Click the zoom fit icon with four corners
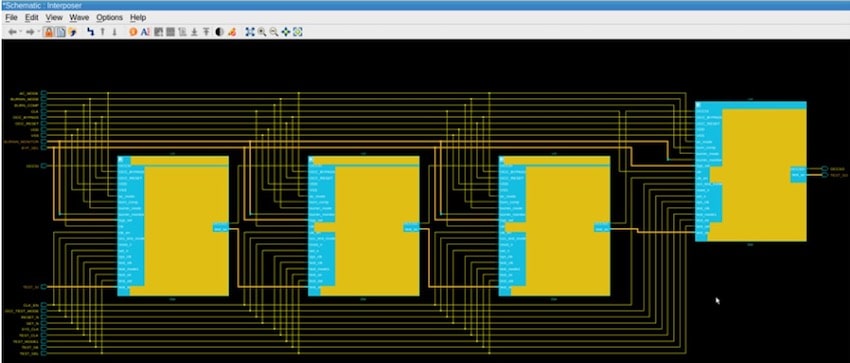This screenshot has width=850, height=363. click(x=250, y=32)
